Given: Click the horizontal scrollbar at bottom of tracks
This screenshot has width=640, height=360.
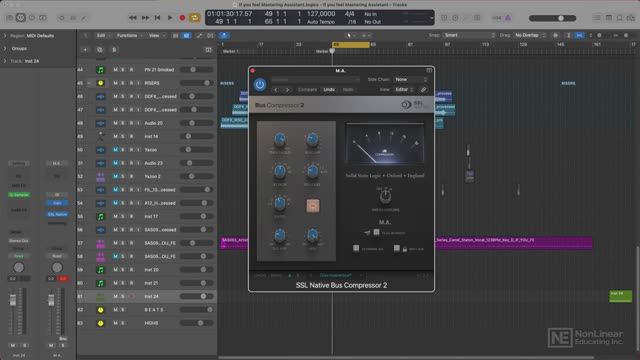Looking at the screenshot, I should click(x=406, y=358).
